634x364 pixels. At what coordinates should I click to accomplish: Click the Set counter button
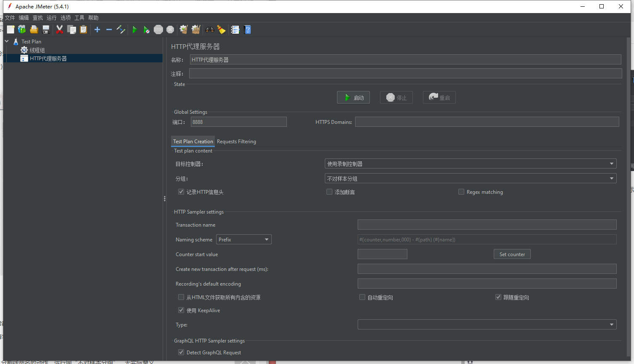click(x=512, y=254)
